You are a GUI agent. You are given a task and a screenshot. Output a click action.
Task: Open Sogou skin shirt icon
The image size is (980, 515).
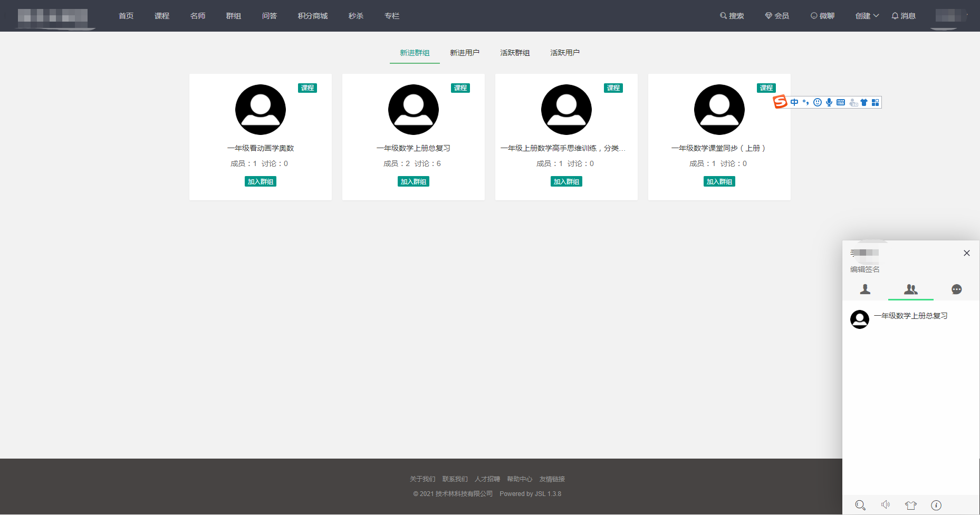pos(864,102)
